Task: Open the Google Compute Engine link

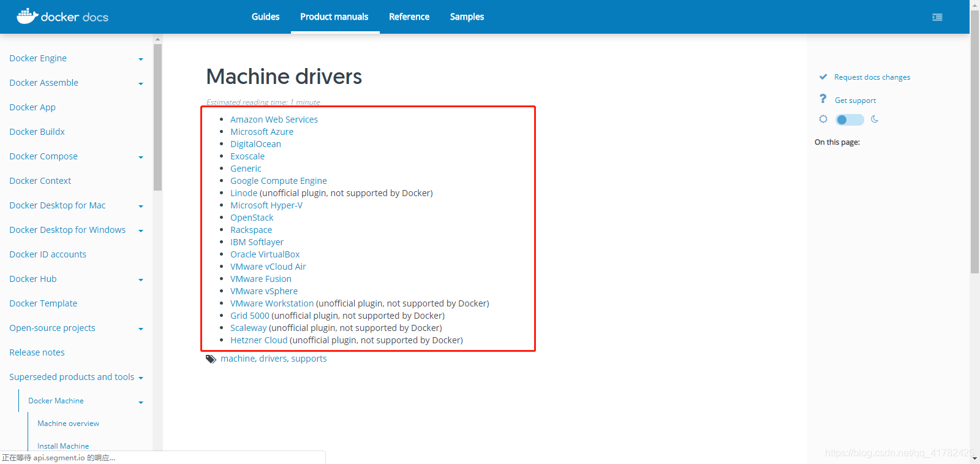Action: click(x=279, y=181)
